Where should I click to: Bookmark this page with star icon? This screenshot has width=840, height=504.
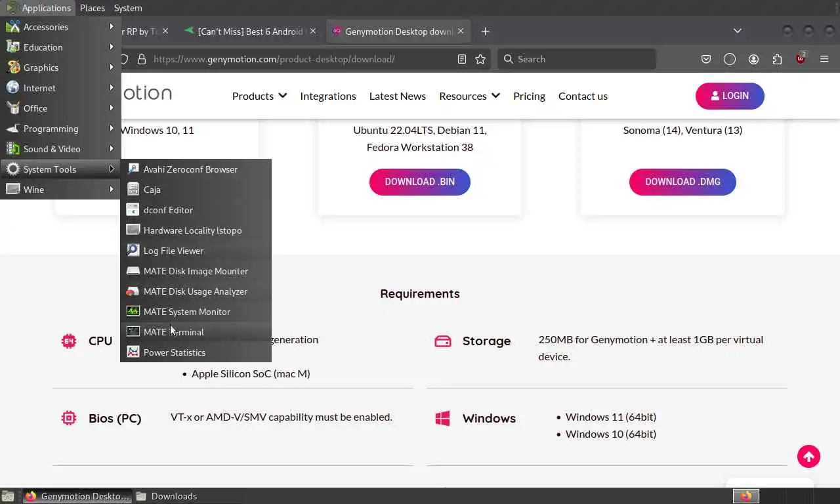(x=480, y=59)
